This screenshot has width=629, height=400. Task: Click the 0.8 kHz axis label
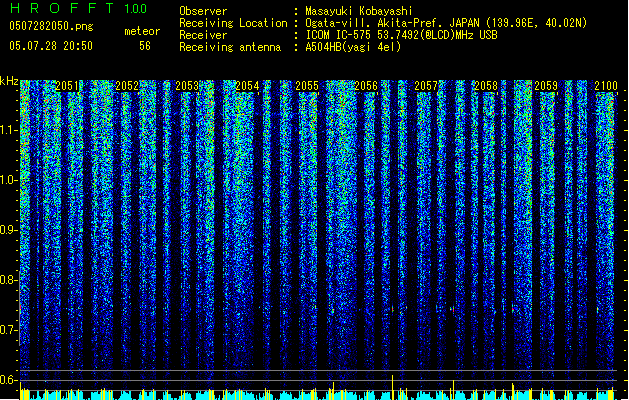8,280
